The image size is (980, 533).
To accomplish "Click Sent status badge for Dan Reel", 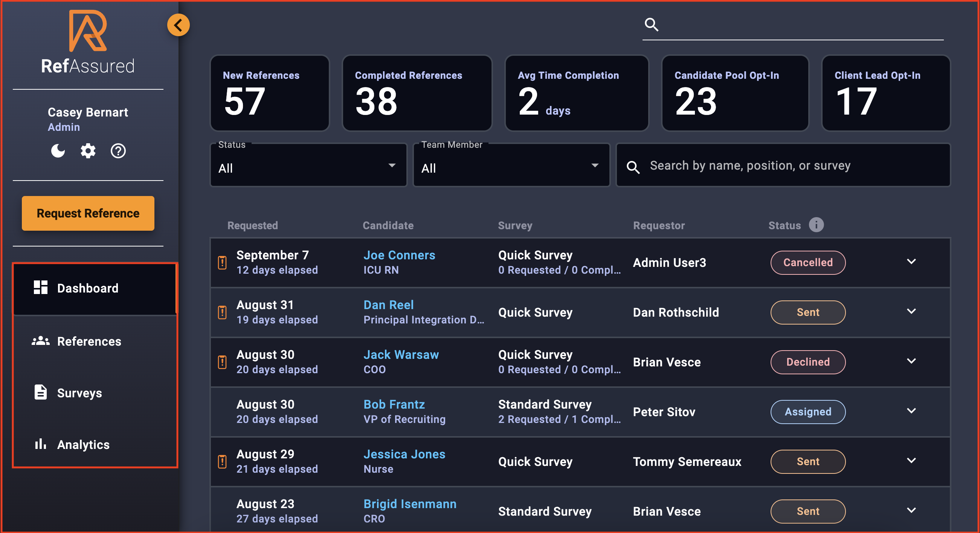I will (x=808, y=312).
